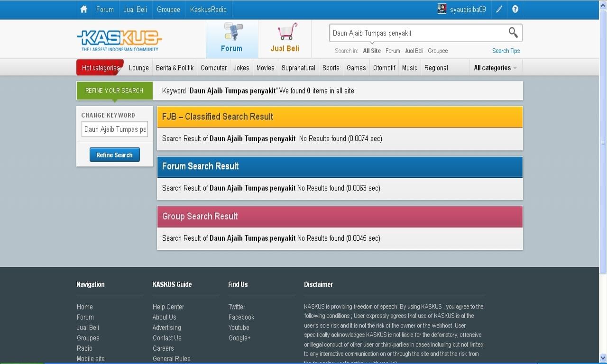
Task: Open General Rules footer link
Action: tap(171, 359)
